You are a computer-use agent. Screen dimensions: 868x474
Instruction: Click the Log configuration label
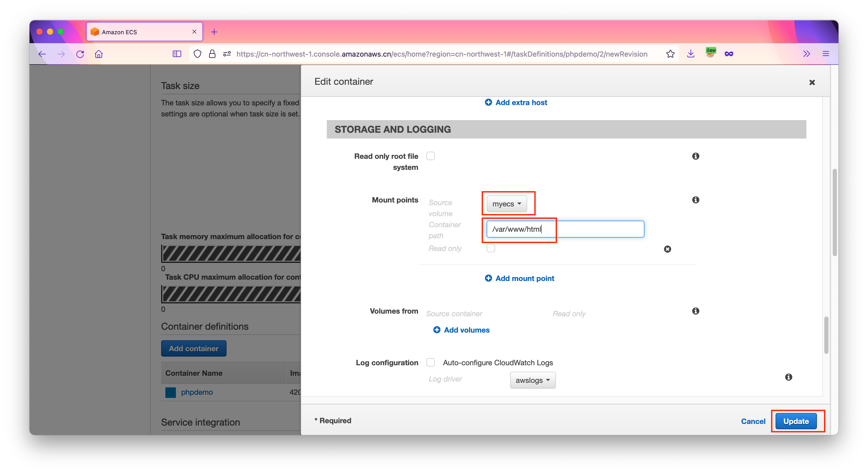(387, 363)
